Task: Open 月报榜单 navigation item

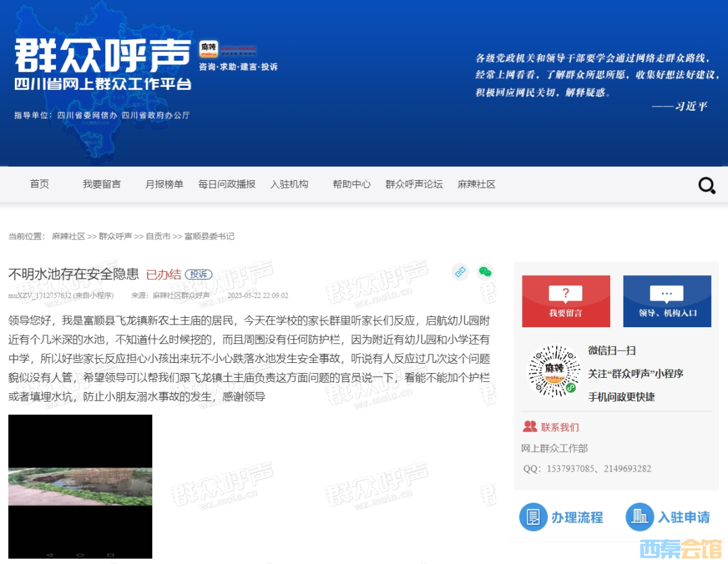Action: [164, 184]
